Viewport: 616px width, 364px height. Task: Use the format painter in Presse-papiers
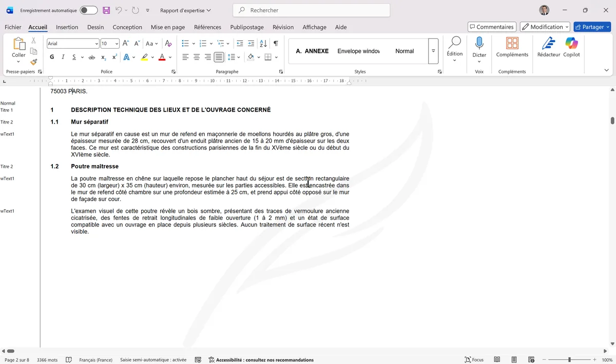33,62
